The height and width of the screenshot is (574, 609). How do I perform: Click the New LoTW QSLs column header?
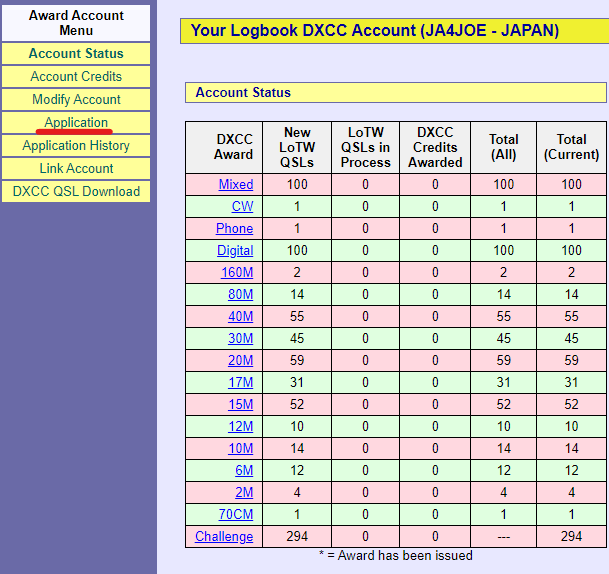point(297,147)
